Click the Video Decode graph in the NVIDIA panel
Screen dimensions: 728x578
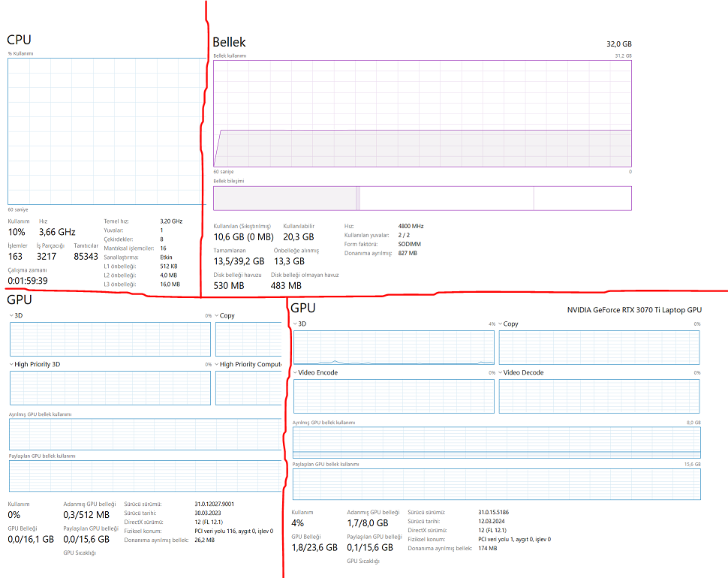(600, 396)
